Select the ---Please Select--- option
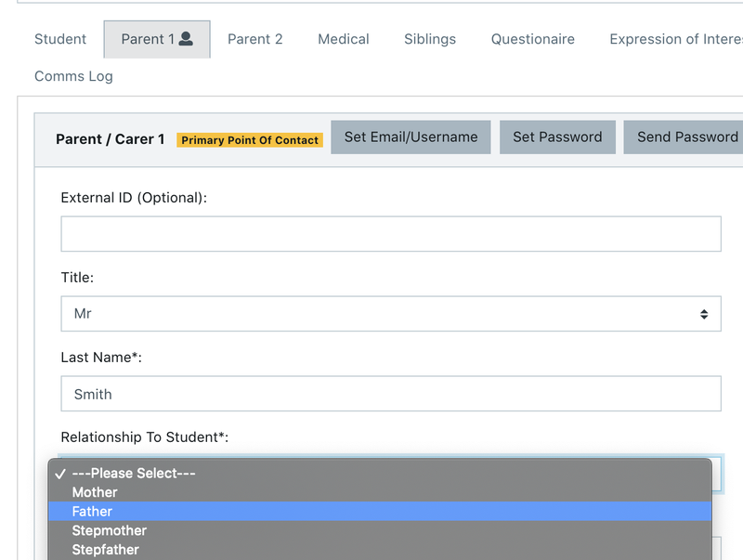Screen dimensions: 743x560 point(134,473)
